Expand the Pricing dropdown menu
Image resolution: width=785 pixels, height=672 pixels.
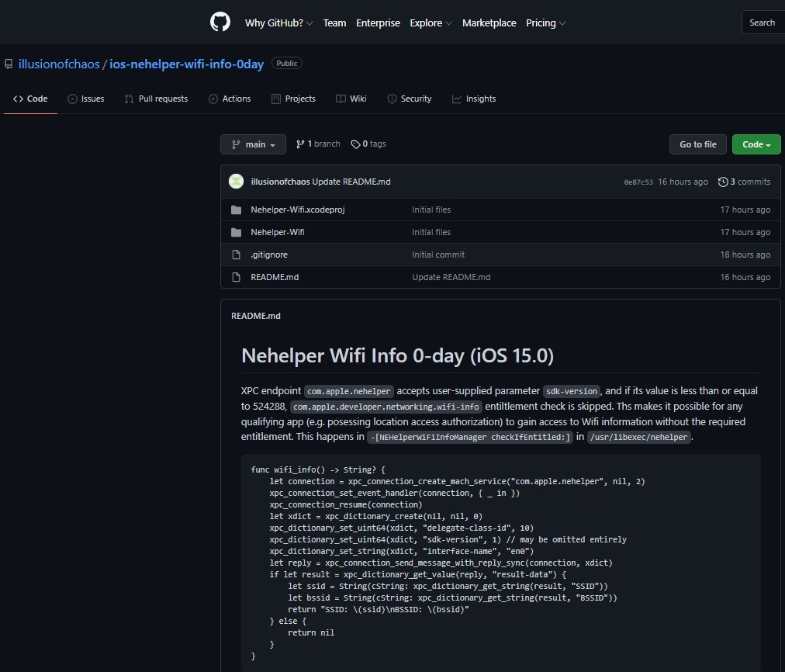pyautogui.click(x=545, y=23)
